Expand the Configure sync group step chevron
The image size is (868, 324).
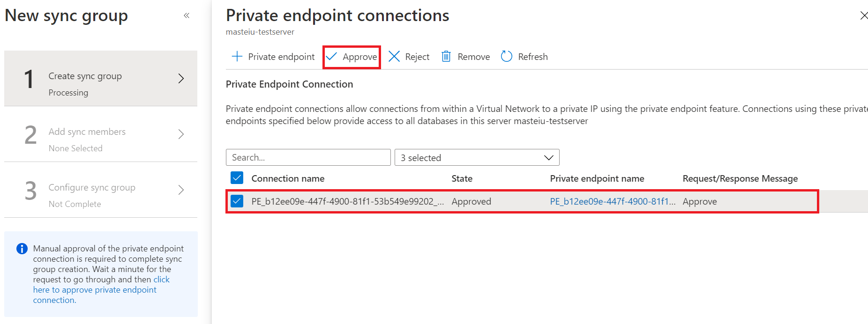(181, 190)
